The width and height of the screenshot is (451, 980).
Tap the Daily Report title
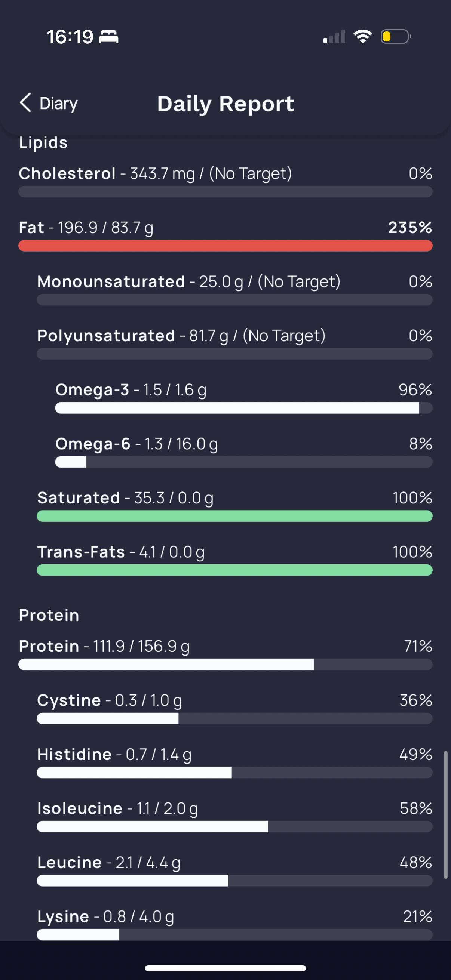(x=226, y=104)
